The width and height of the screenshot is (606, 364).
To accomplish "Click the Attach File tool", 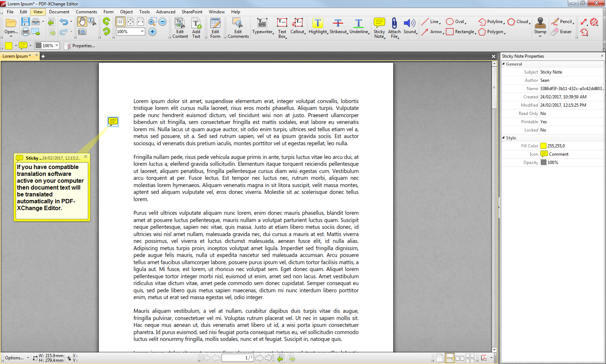I will (x=394, y=27).
